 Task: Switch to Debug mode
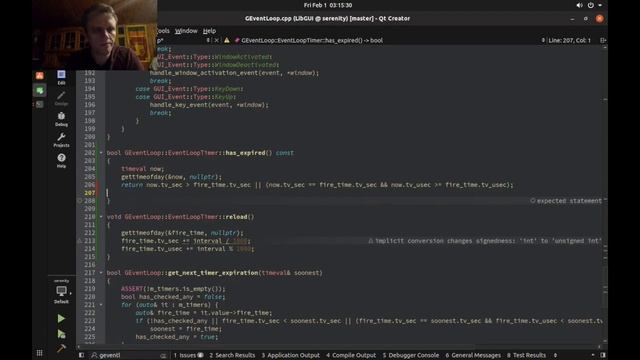61,119
